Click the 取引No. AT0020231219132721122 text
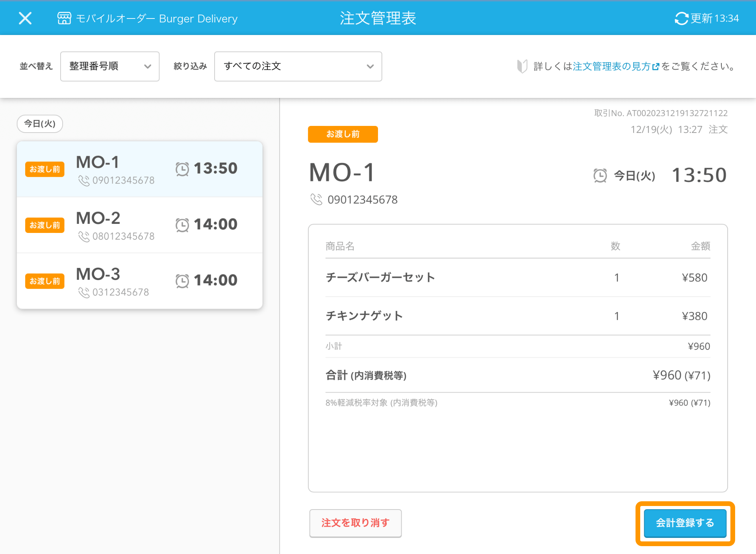The width and height of the screenshot is (756, 554). coord(661,113)
